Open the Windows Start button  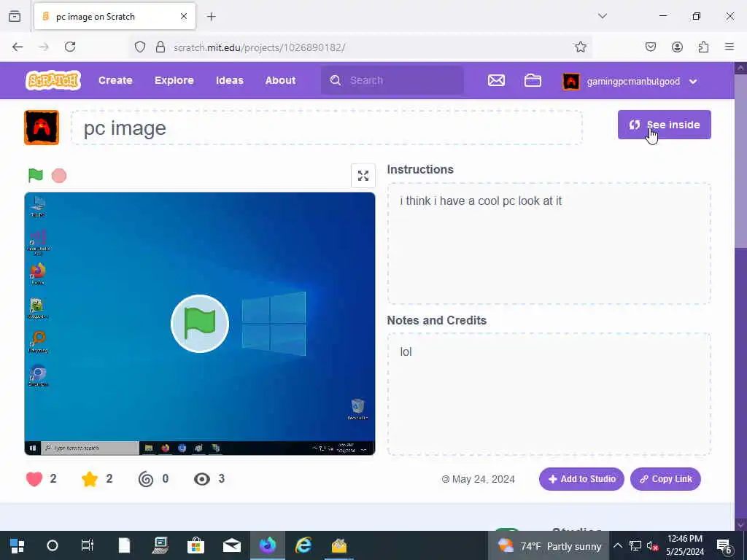pos(18,545)
